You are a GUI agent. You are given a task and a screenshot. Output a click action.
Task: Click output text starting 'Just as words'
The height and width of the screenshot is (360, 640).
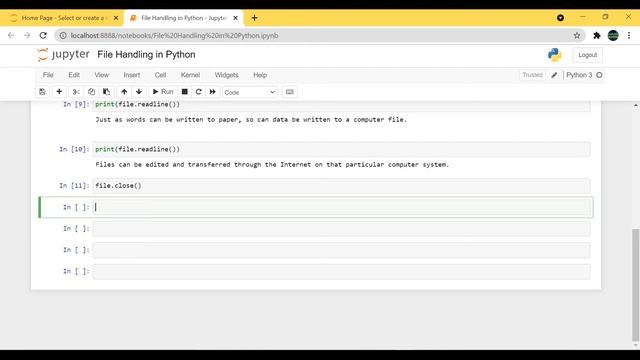pyautogui.click(x=251, y=120)
